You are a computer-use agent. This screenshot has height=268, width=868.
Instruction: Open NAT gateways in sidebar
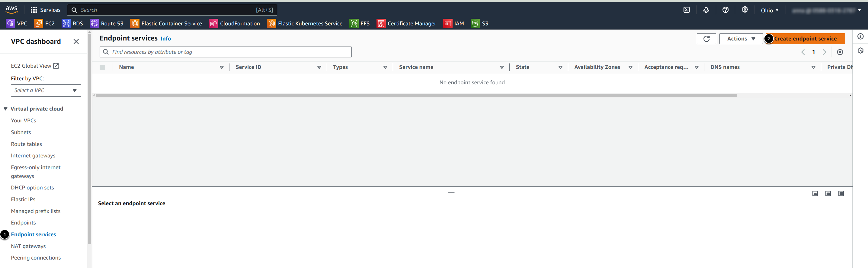coord(28,247)
